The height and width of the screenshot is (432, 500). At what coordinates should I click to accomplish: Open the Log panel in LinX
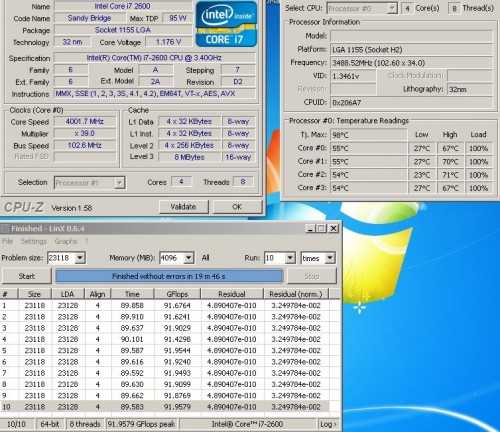328,424
